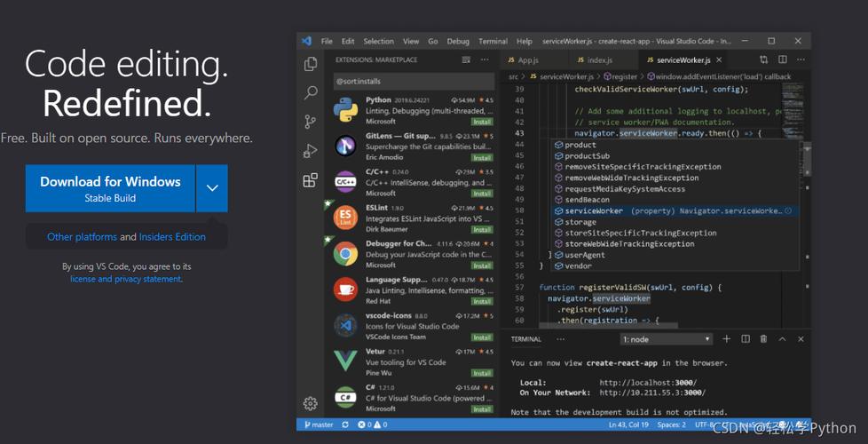Open terminal panel ellipsis menu
The image size is (868, 444).
[x=560, y=339]
